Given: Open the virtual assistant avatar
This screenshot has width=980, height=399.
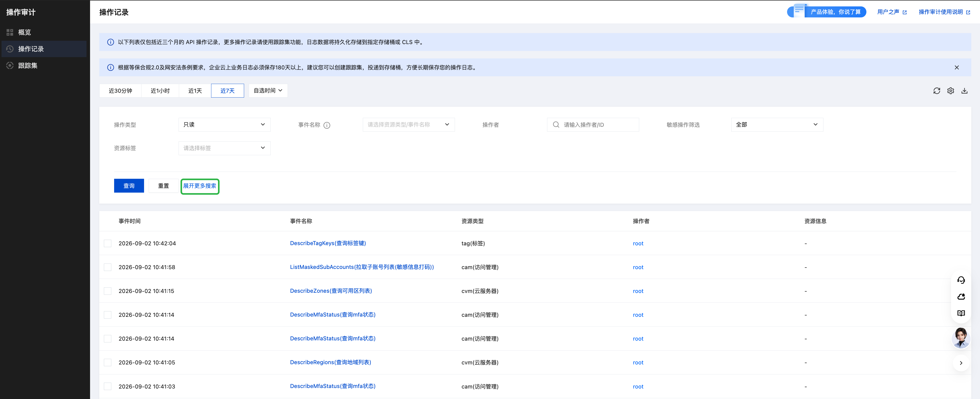Looking at the screenshot, I should [961, 338].
